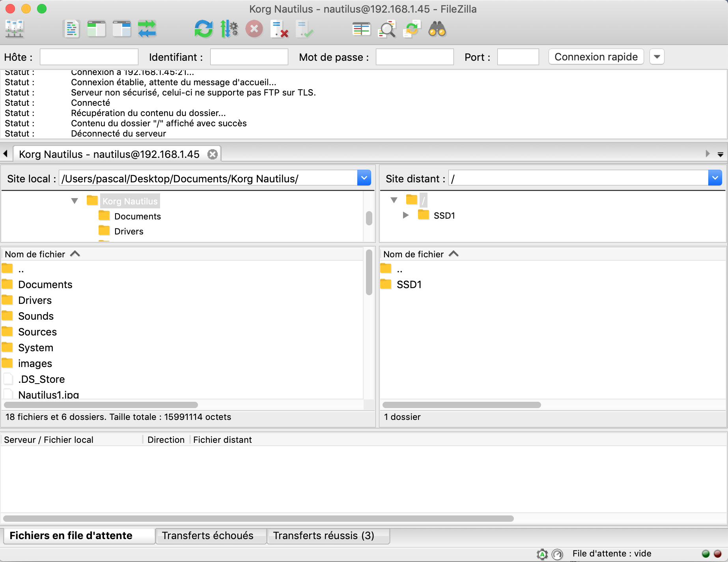Switch to Transferts réussis (3) tab
Screen dimensions: 728x562
(329, 536)
